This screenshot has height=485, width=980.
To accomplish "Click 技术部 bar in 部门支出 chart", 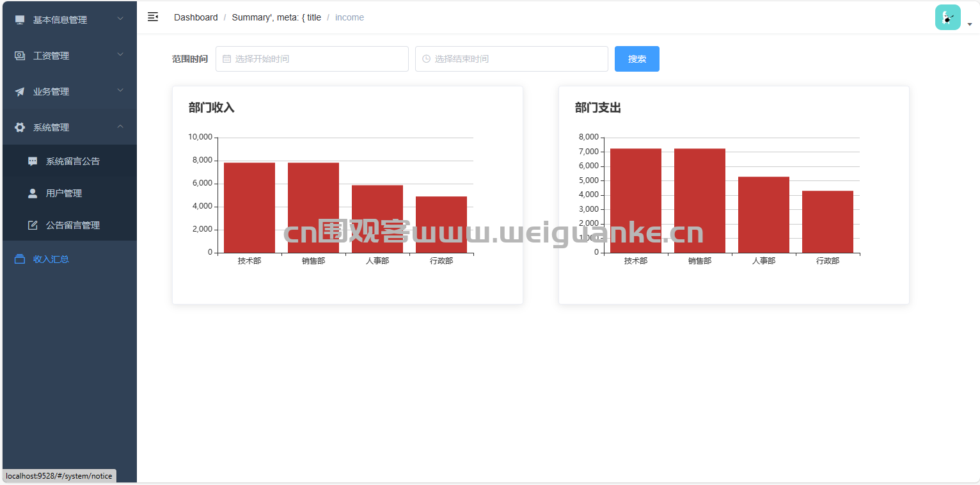I will 636,201.
